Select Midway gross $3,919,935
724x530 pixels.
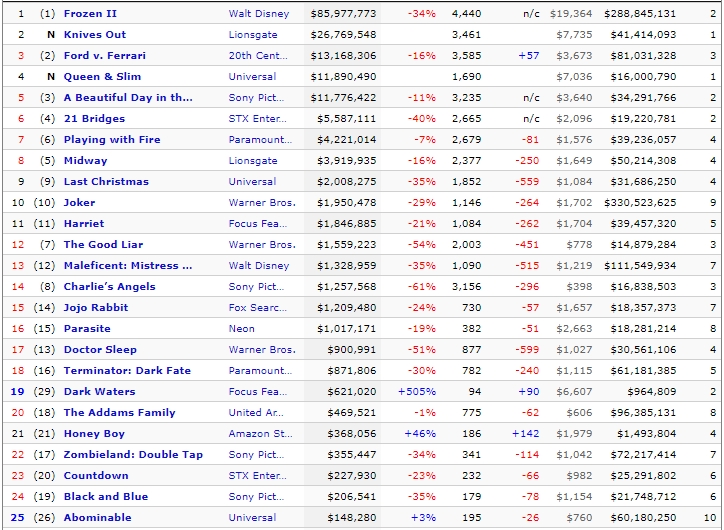tap(346, 161)
